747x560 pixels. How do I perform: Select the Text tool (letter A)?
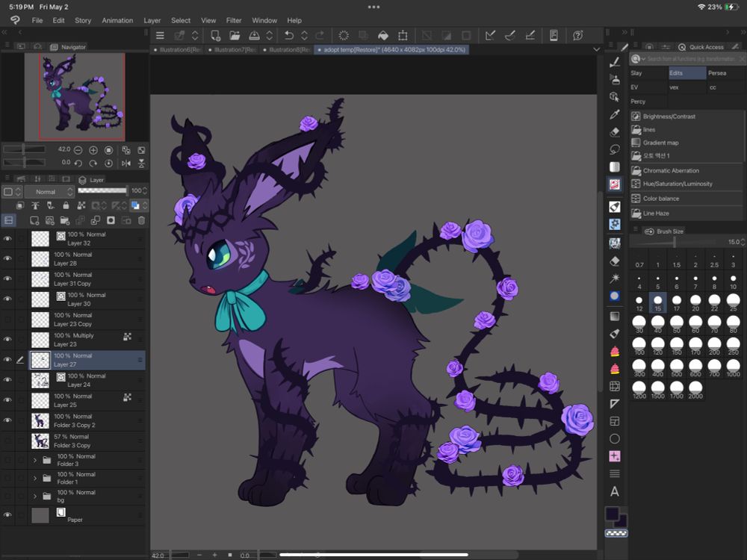point(615,491)
